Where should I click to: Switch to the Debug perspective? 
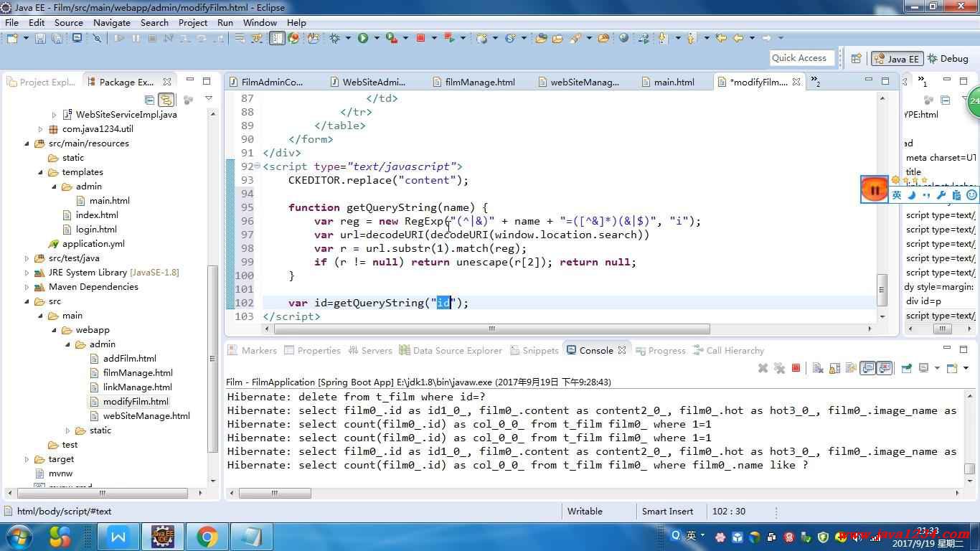947,59
